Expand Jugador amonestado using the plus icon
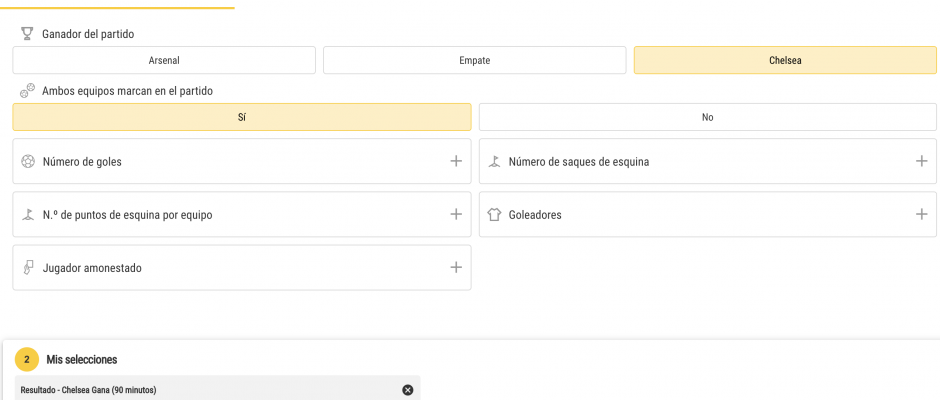 click(456, 267)
